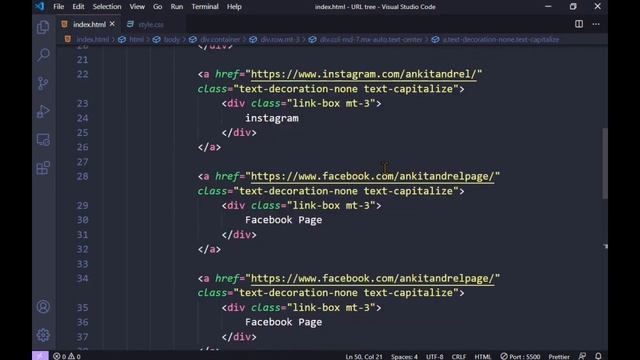Open Extensions view
This screenshot has height=360, width=640.
[x=43, y=168]
